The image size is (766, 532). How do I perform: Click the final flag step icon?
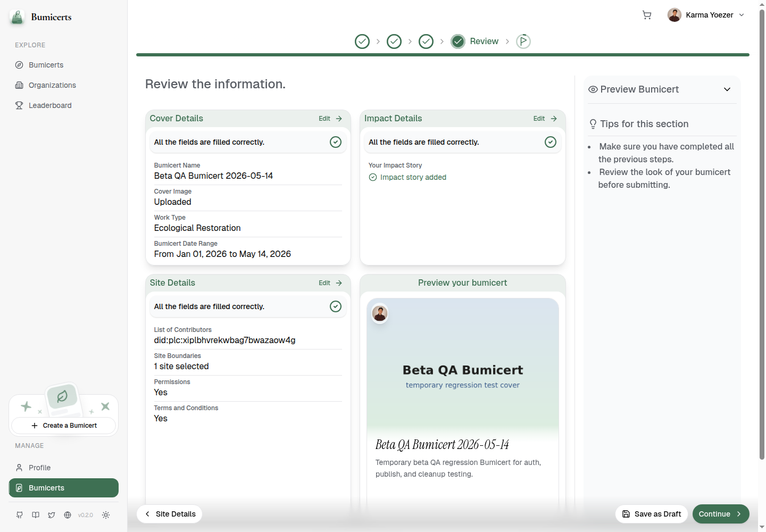click(523, 41)
